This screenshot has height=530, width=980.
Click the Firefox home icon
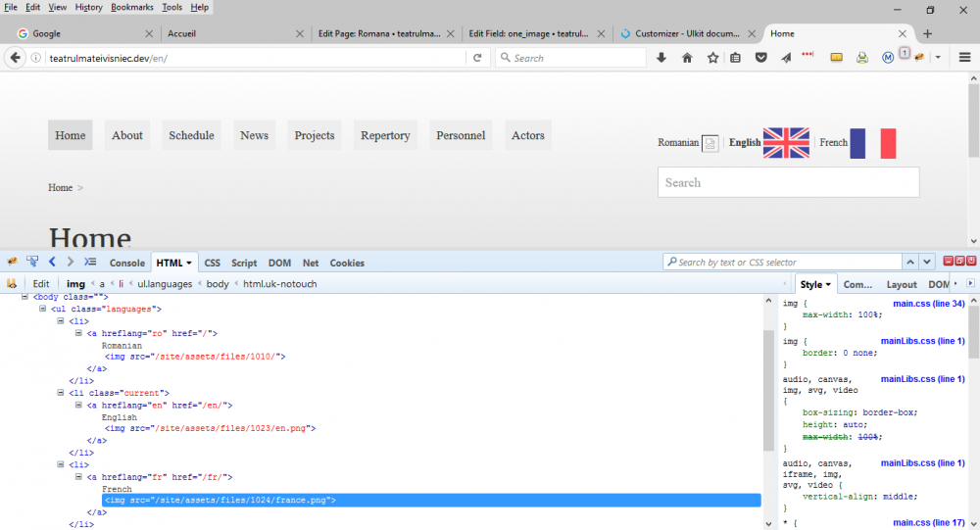tap(687, 58)
